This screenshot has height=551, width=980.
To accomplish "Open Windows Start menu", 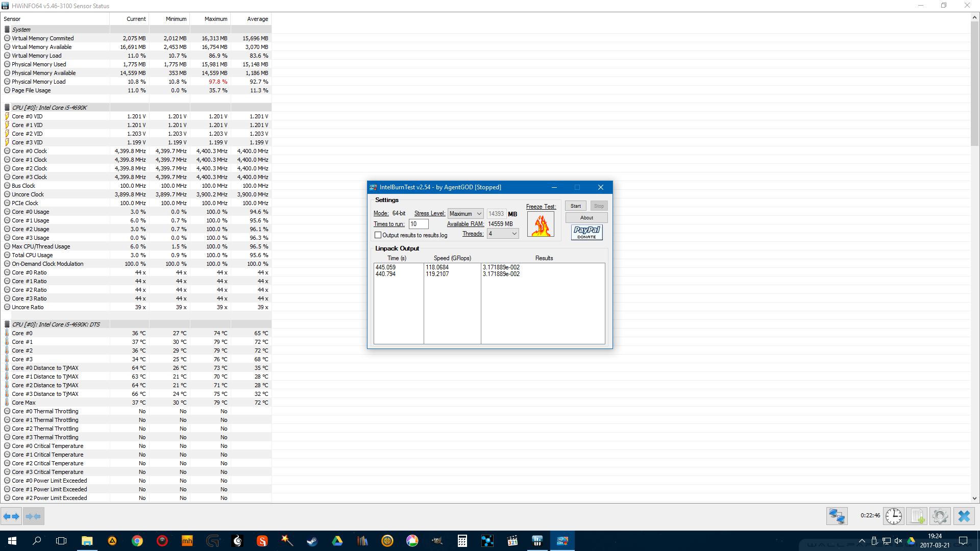I will point(12,541).
